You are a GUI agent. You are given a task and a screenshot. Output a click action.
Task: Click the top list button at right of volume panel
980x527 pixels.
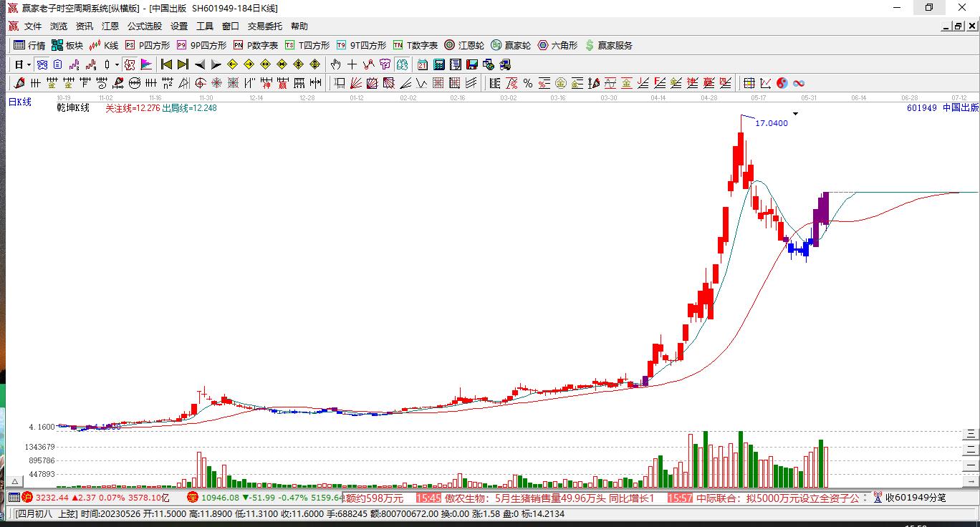coord(971,434)
